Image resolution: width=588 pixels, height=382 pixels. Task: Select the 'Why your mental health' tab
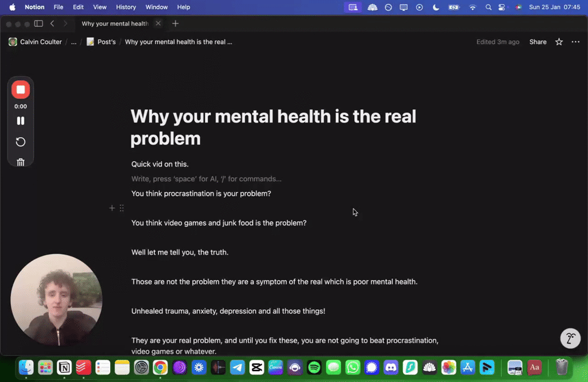114,24
